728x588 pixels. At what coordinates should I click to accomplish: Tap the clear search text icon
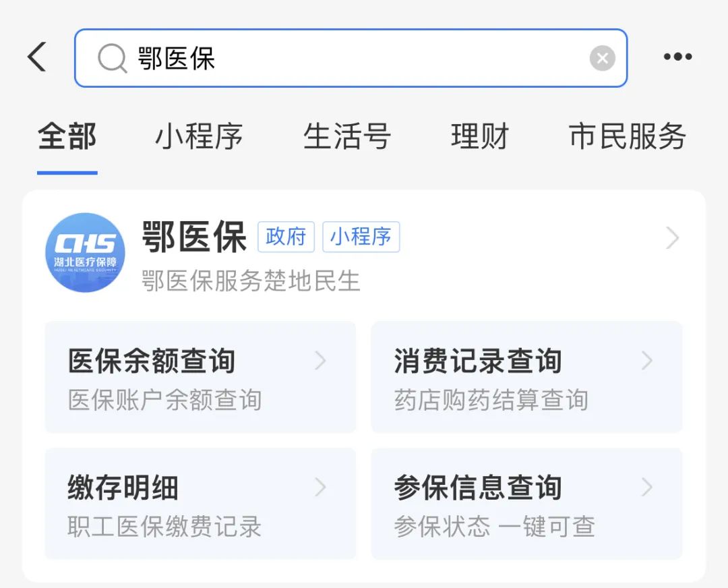pyautogui.click(x=602, y=58)
